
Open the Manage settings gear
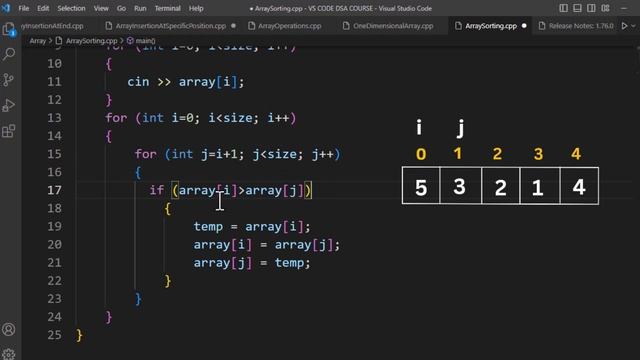coord(9,353)
